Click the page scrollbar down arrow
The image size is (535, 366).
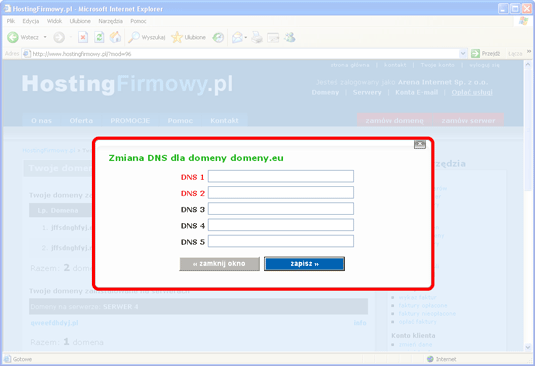pos(528,347)
